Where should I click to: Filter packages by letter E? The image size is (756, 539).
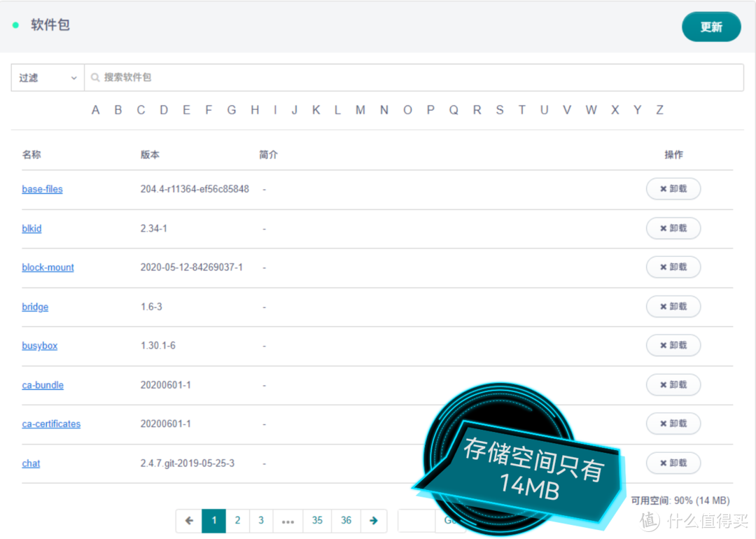[x=186, y=110]
